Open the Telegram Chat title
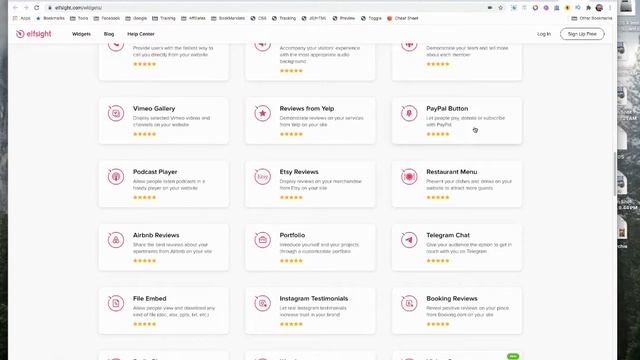 448,235
